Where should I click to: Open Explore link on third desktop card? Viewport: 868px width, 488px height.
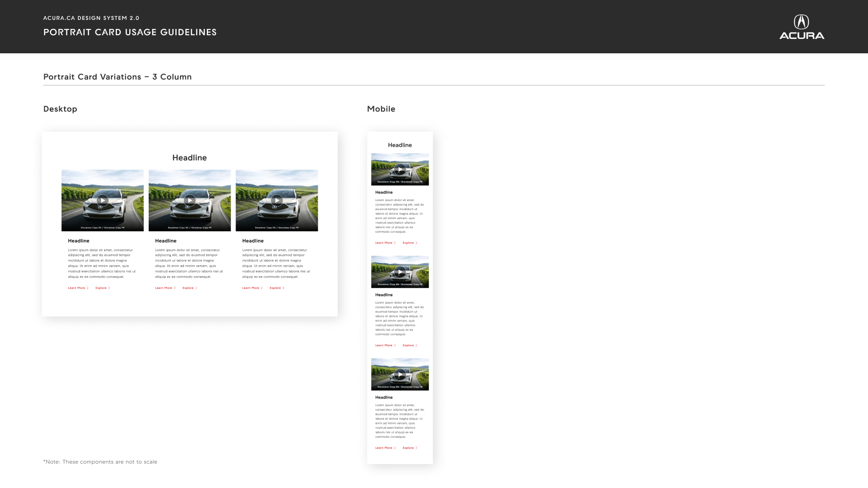pos(277,288)
